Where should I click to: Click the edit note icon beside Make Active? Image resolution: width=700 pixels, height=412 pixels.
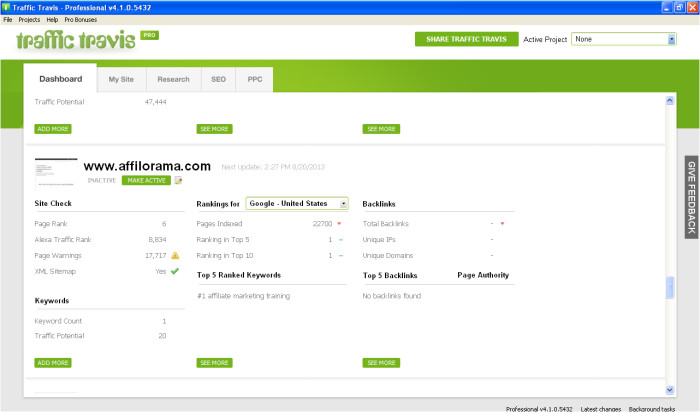pos(178,180)
